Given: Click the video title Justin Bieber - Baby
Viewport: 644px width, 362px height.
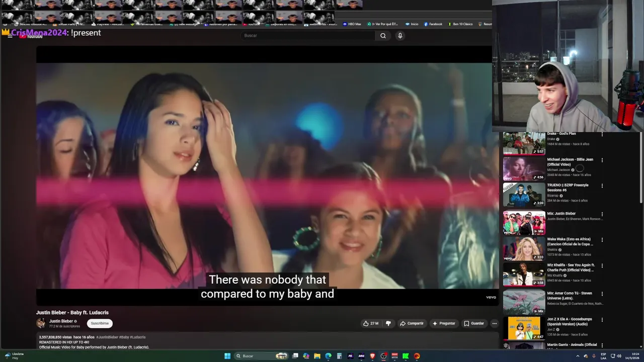Looking at the screenshot, I should 72,313.
